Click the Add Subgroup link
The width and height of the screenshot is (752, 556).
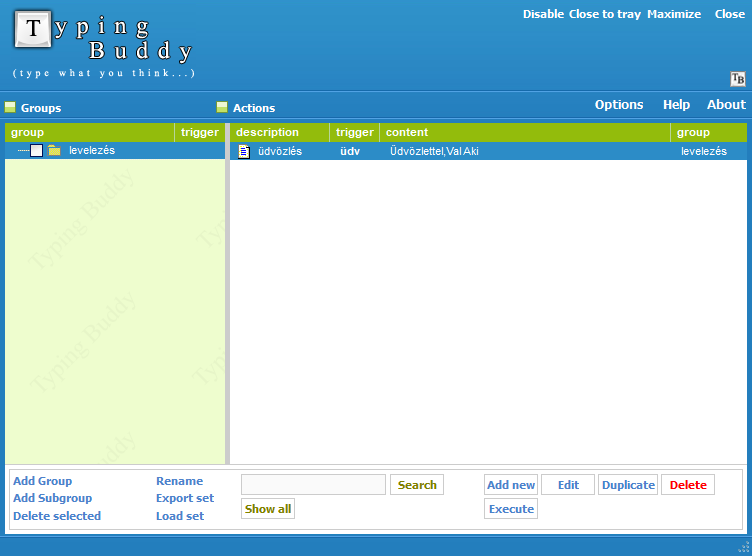coord(52,498)
